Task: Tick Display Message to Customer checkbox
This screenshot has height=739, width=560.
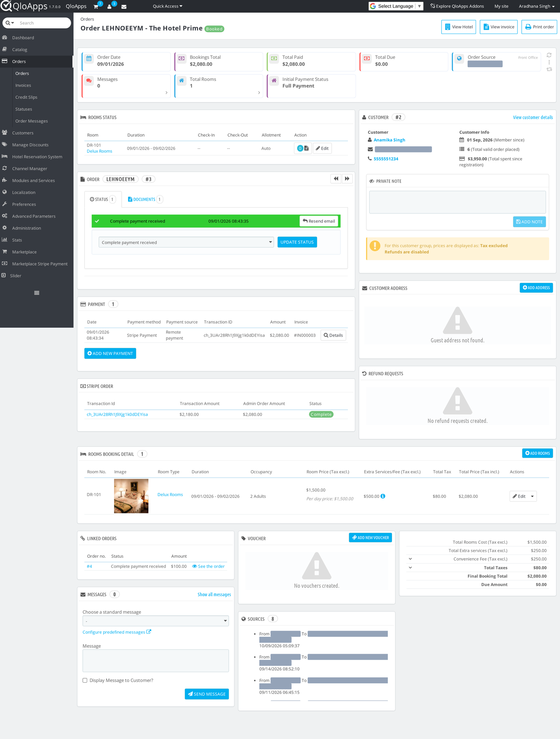Action: click(85, 680)
